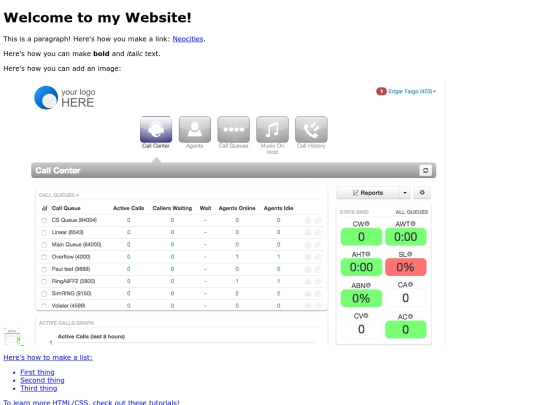Click the refresh icon in Call Center bar
Image resolution: width=540 pixels, height=405 pixels.
[425, 170]
